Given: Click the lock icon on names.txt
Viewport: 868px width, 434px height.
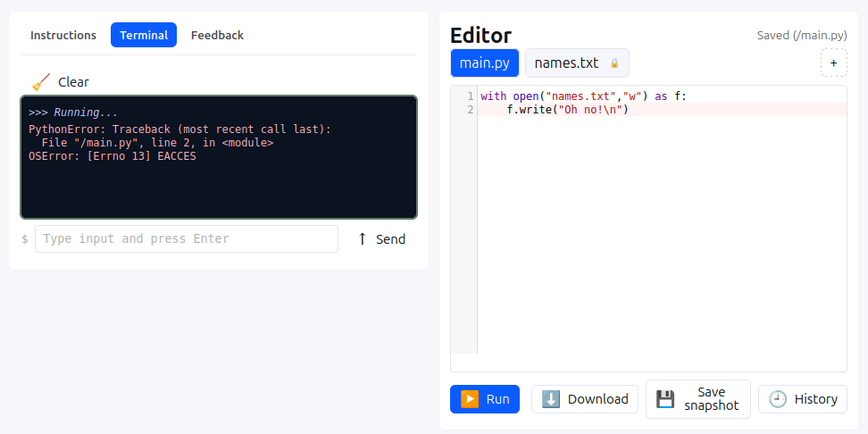Looking at the screenshot, I should tap(613, 63).
